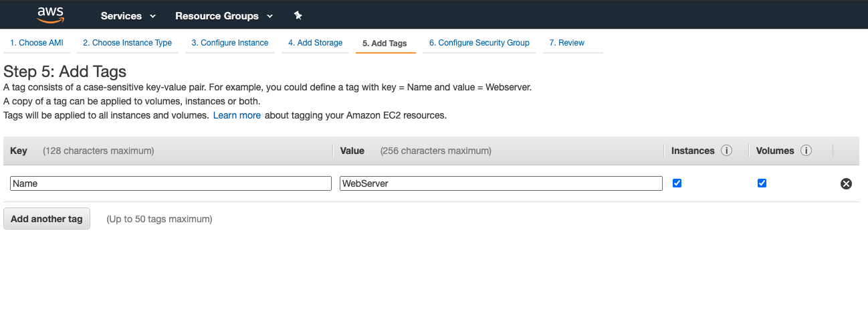
Task: Click the pin shortcut icon in header
Action: pyautogui.click(x=298, y=15)
